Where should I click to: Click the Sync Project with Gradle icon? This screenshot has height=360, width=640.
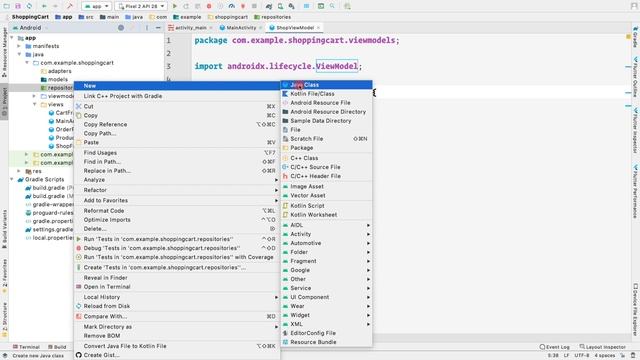269,6
